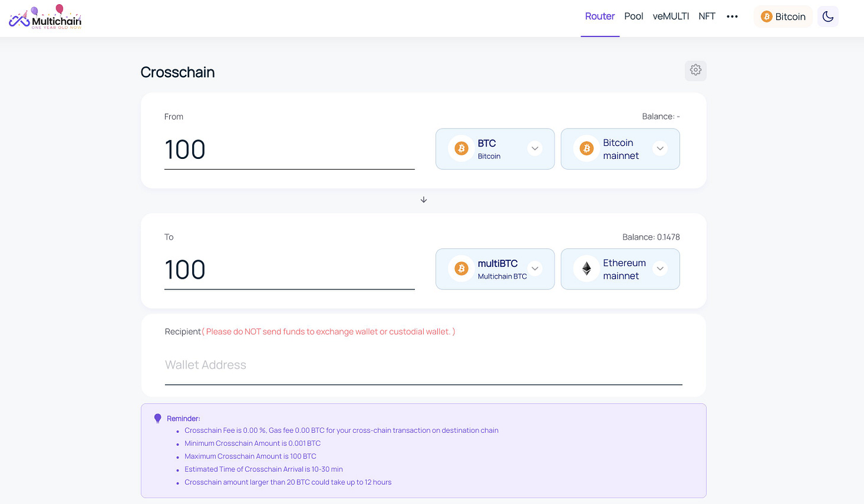Click the 'From' label
Screen dimensions: 864x504
174,117
